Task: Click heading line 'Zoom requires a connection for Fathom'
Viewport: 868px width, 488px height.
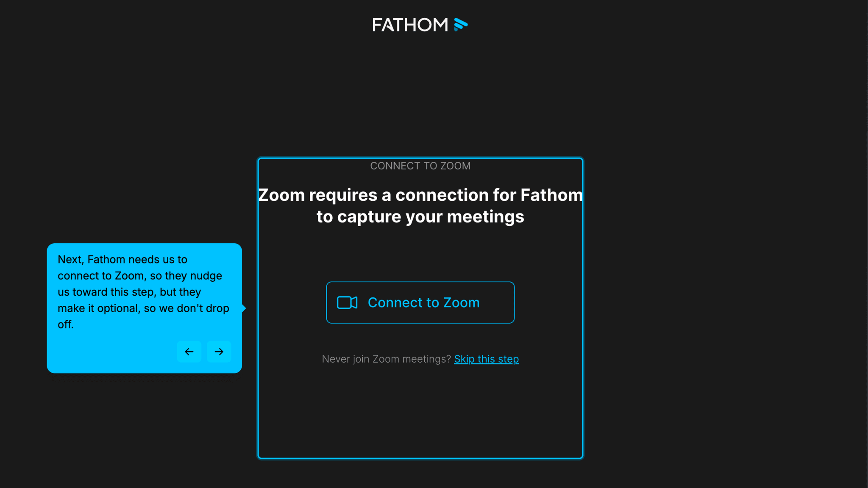Action: (420, 195)
